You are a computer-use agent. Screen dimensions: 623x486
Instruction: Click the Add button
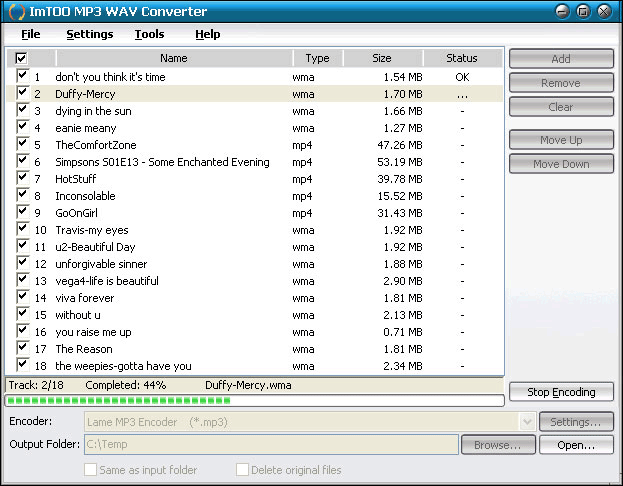tap(561, 59)
